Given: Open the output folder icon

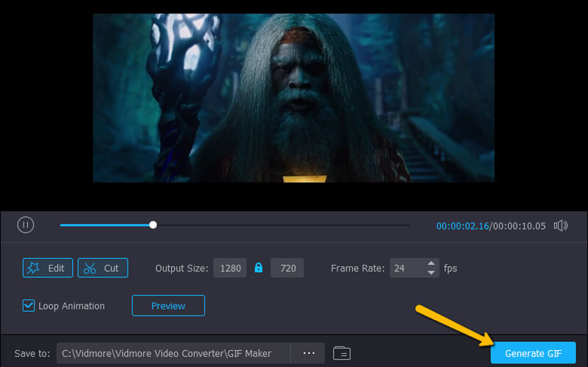Looking at the screenshot, I should pyautogui.click(x=341, y=353).
